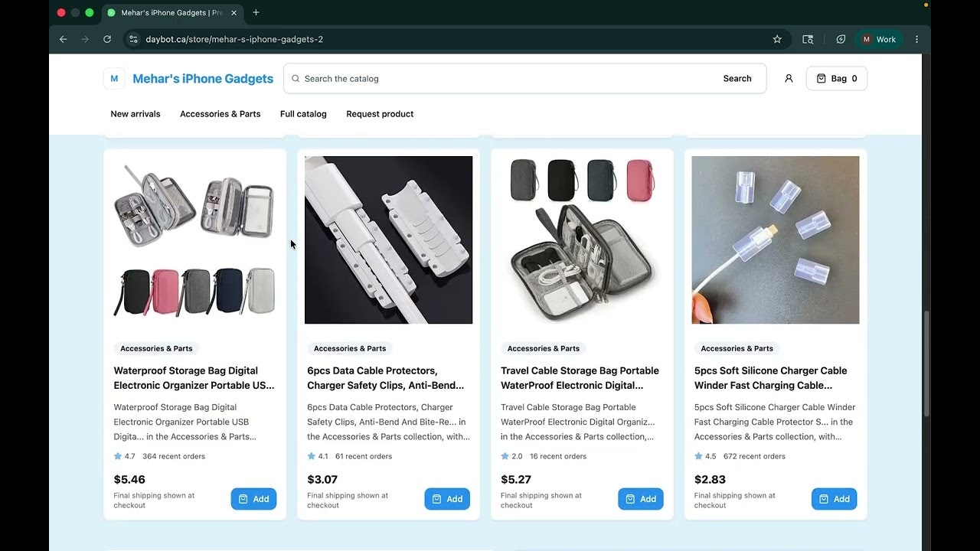This screenshot has height=551, width=980.
Task: Bookmark this page with the star icon
Action: 777,39
